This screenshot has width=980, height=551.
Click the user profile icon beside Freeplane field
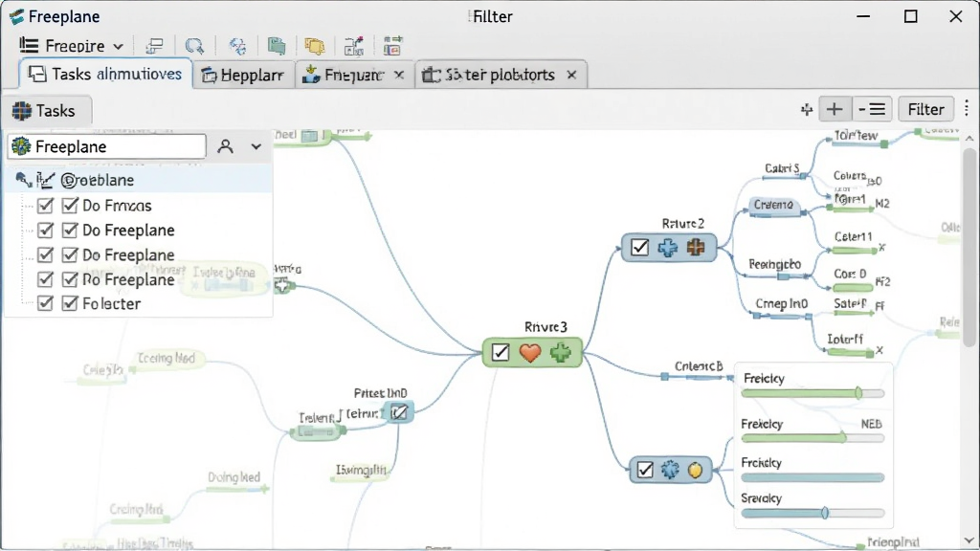point(225,146)
